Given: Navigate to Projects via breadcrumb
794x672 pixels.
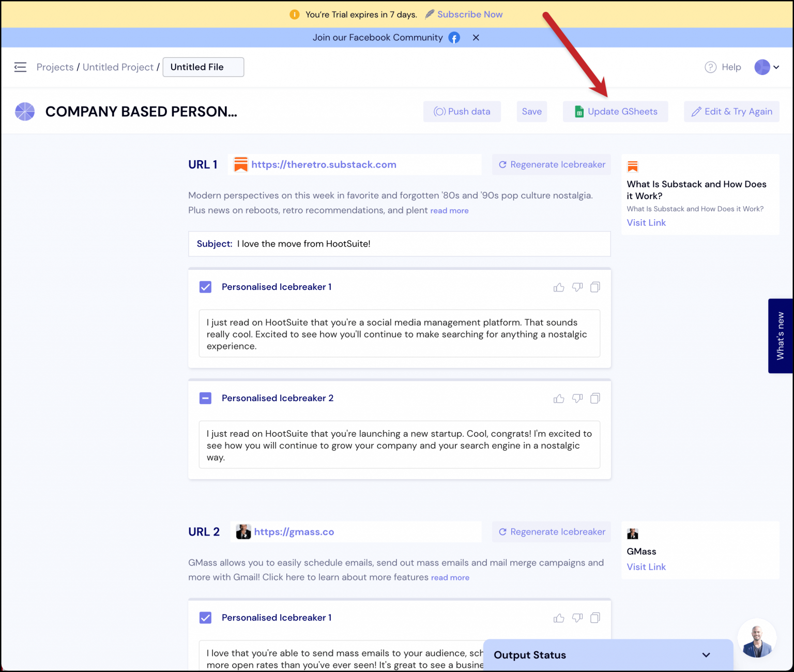Looking at the screenshot, I should click(x=55, y=67).
